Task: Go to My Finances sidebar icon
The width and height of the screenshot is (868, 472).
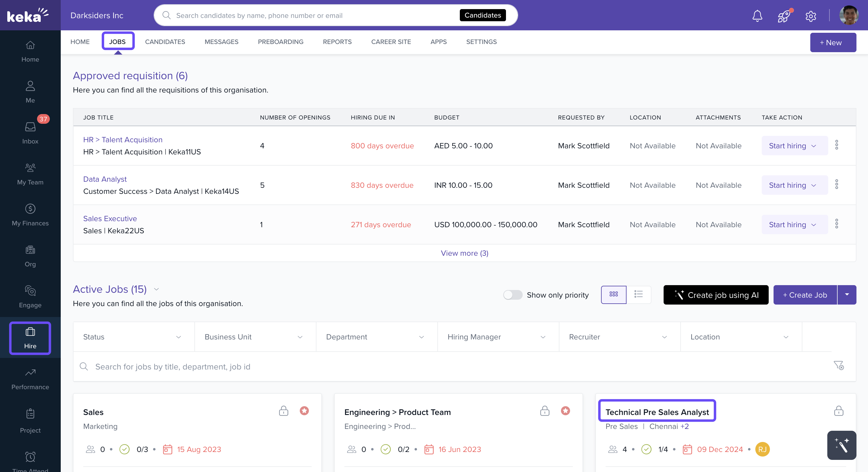Action: tap(30, 214)
